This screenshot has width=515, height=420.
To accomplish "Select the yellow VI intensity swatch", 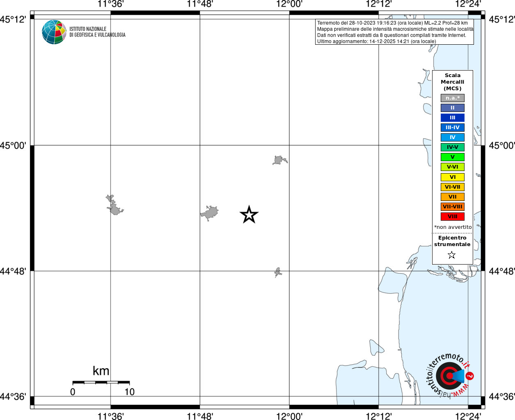I will pyautogui.click(x=453, y=177).
